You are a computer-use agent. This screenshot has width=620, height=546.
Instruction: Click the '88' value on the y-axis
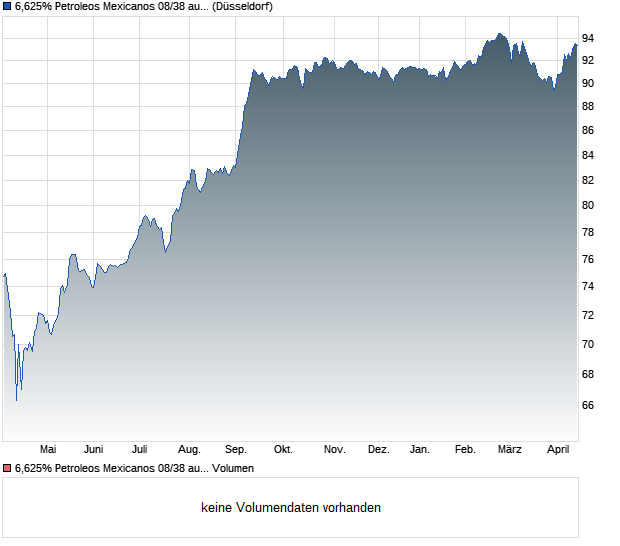588,106
